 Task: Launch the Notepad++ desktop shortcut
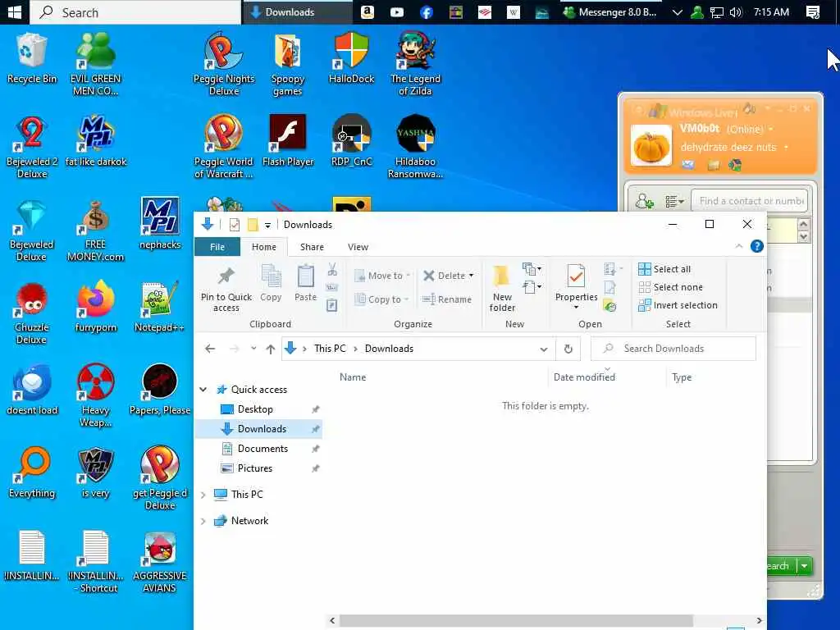tap(159, 307)
